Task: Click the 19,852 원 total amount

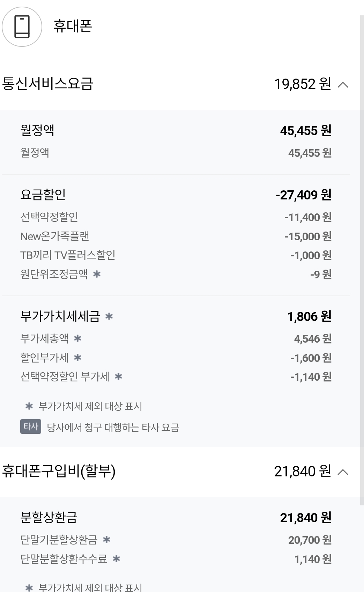Action: pos(302,84)
